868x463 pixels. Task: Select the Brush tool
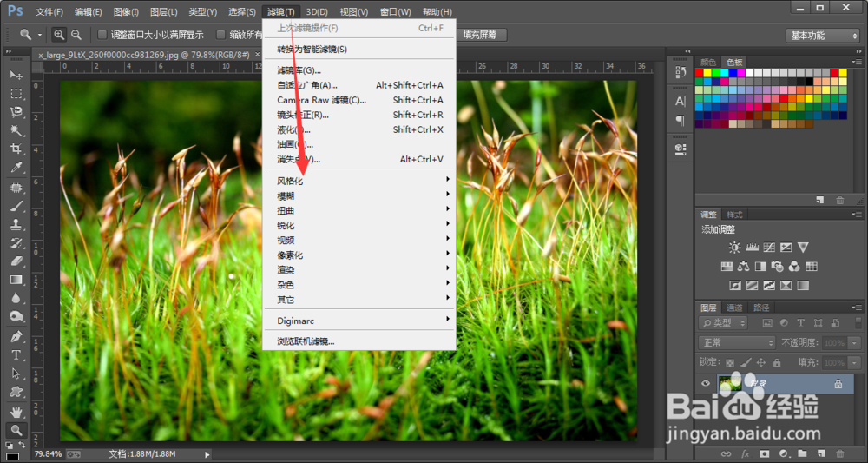coord(16,207)
